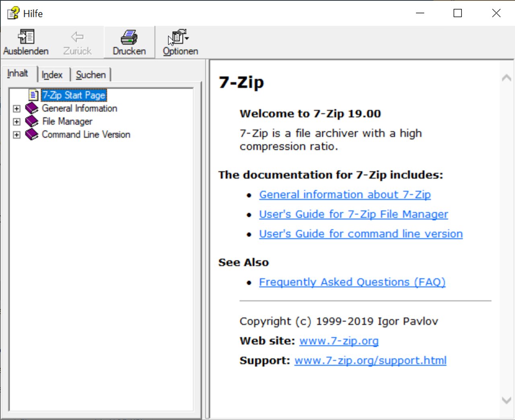
Task: Click the 'See Also' heading
Action: 243,263
